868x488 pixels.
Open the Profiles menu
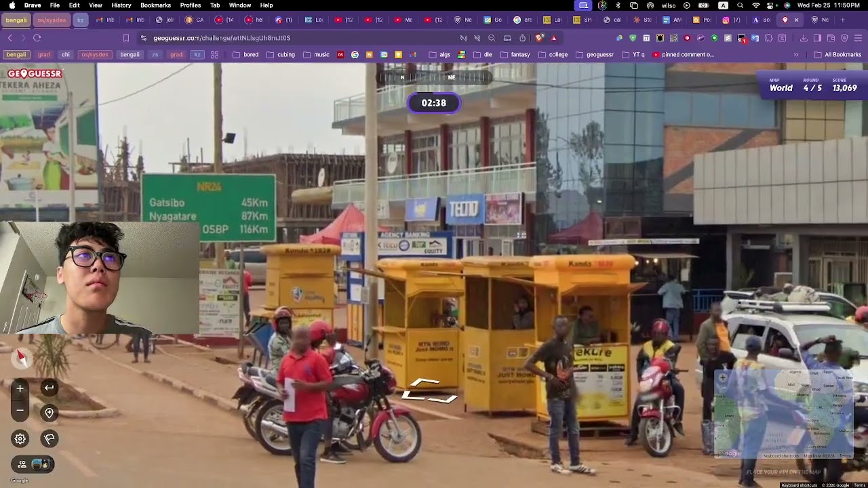point(191,5)
